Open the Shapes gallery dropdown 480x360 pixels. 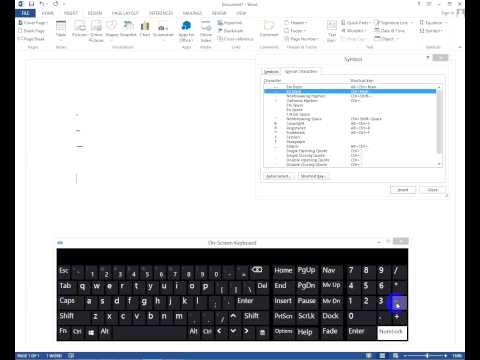(x=112, y=31)
